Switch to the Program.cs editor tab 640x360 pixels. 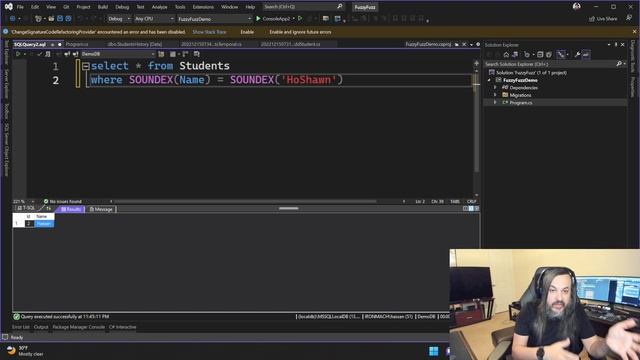[x=77, y=44]
